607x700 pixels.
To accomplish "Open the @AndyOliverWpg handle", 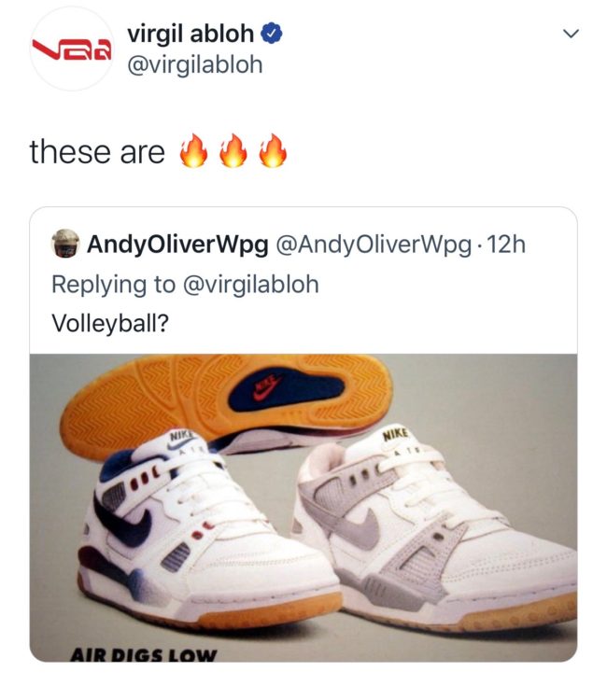I will (374, 245).
